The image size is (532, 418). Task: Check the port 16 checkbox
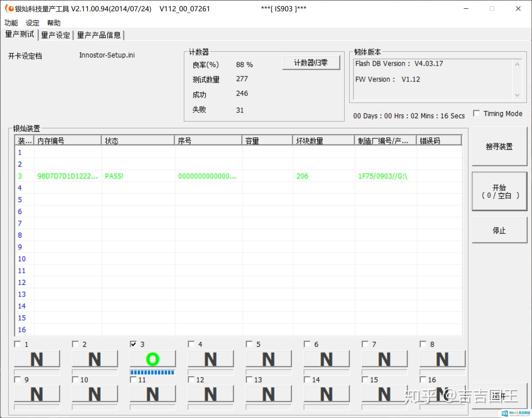pos(423,380)
